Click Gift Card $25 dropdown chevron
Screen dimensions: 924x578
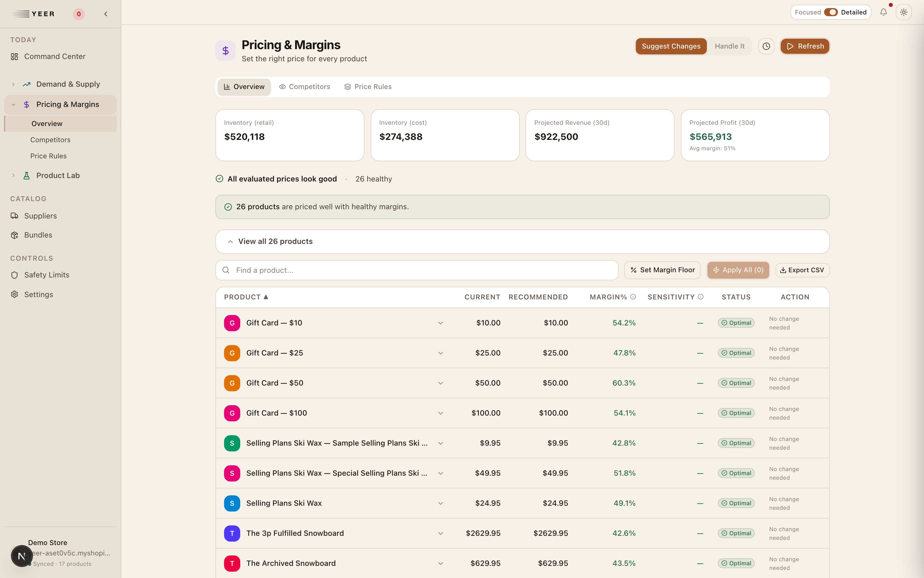(440, 353)
